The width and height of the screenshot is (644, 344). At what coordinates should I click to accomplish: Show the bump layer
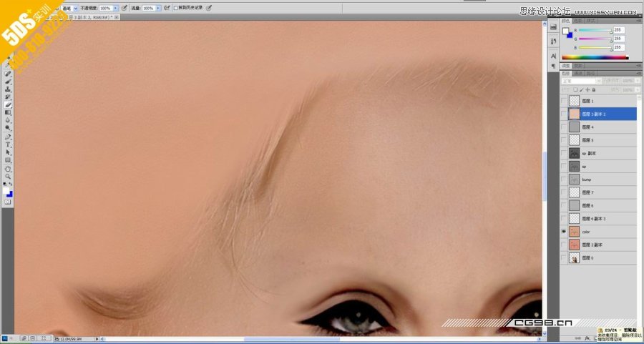[564, 180]
